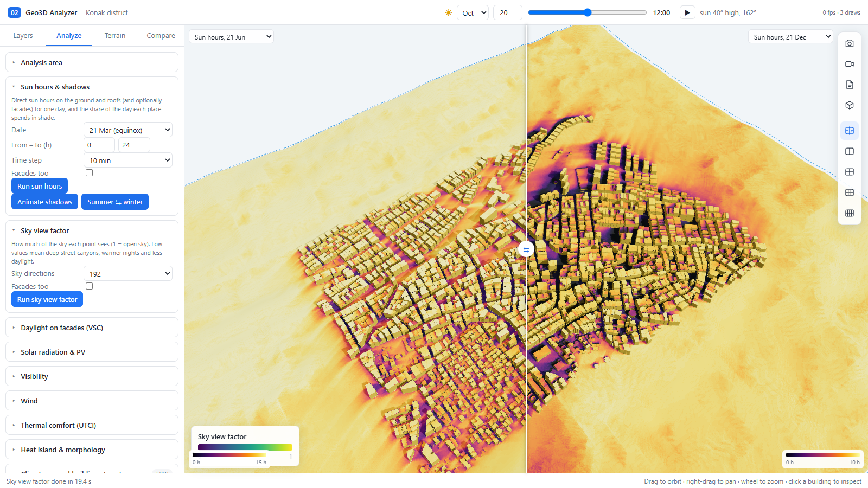Image resolution: width=868 pixels, height=488 pixels.
Task: Start recording with the video camera icon
Action: click(850, 64)
